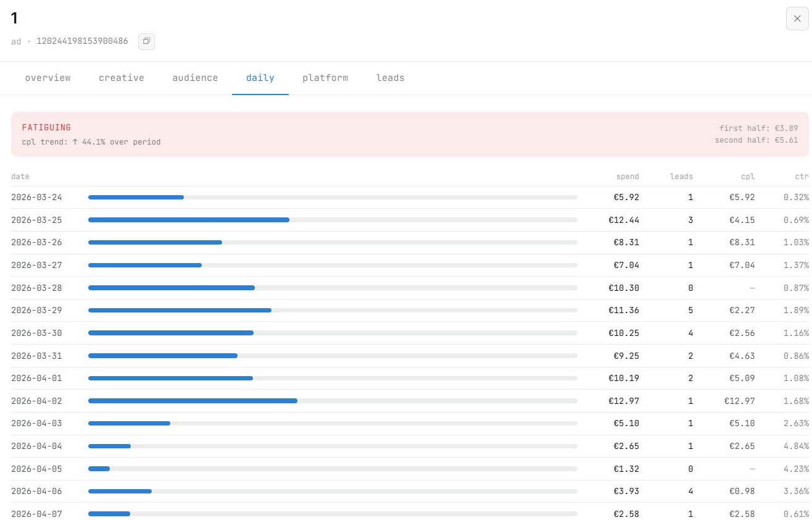This screenshot has height=520, width=812.
Task: Click the spend column header
Action: pyautogui.click(x=628, y=177)
